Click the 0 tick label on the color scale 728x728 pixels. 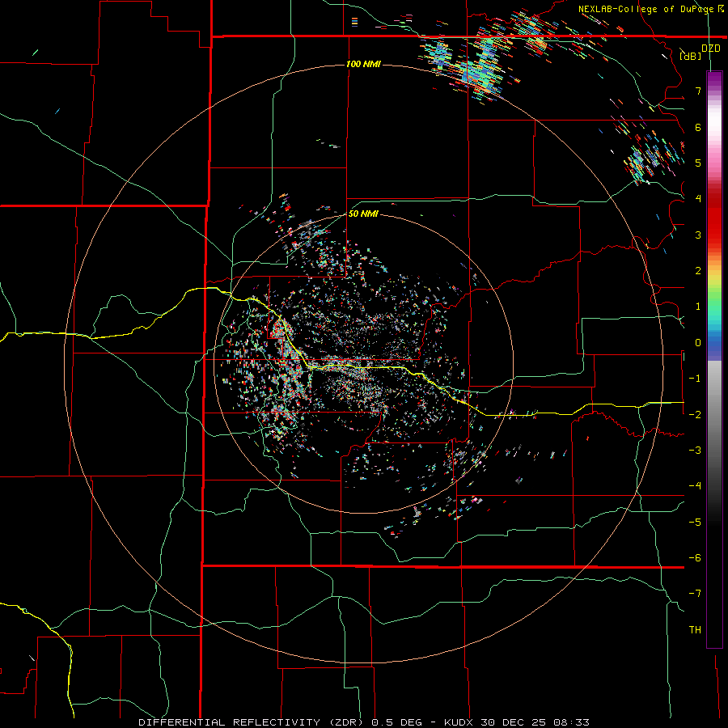point(698,343)
